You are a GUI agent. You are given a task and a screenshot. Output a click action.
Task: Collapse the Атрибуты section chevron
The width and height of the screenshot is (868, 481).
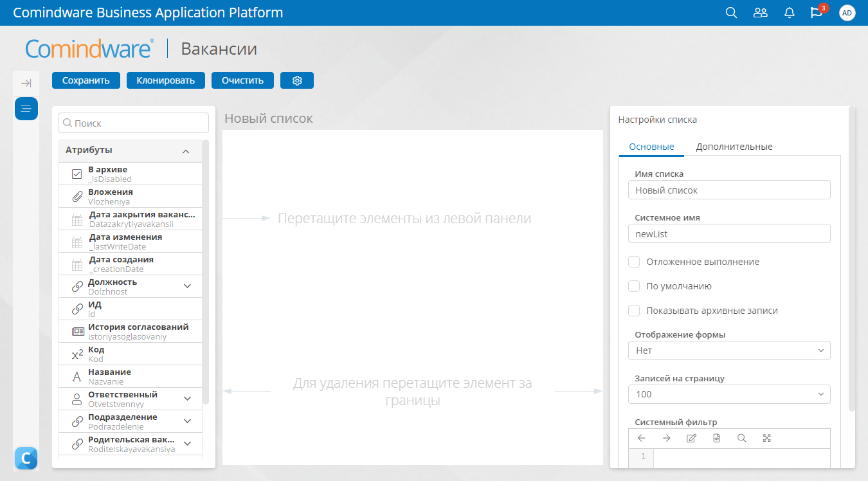pos(186,151)
